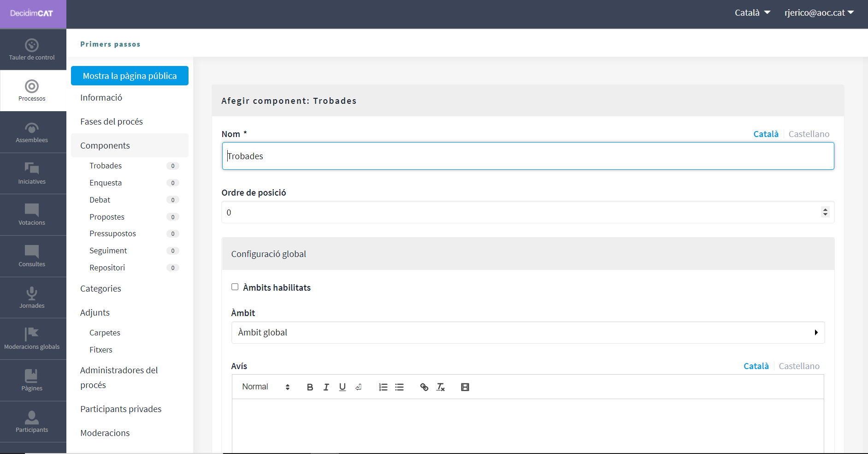Click Mostra la pàgina pública button
Image resolution: width=868 pixels, height=454 pixels.
pyautogui.click(x=130, y=76)
